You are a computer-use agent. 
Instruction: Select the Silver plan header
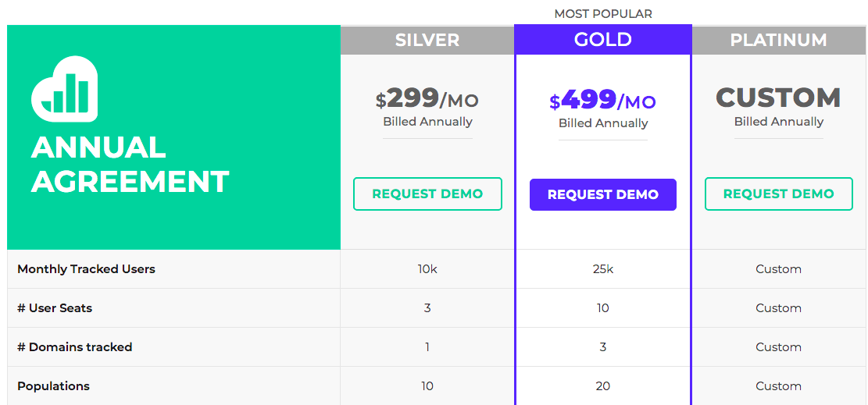pyautogui.click(x=427, y=41)
